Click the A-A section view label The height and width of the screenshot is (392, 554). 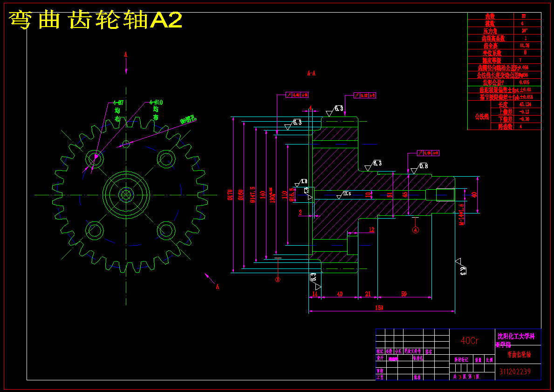tap(311, 74)
